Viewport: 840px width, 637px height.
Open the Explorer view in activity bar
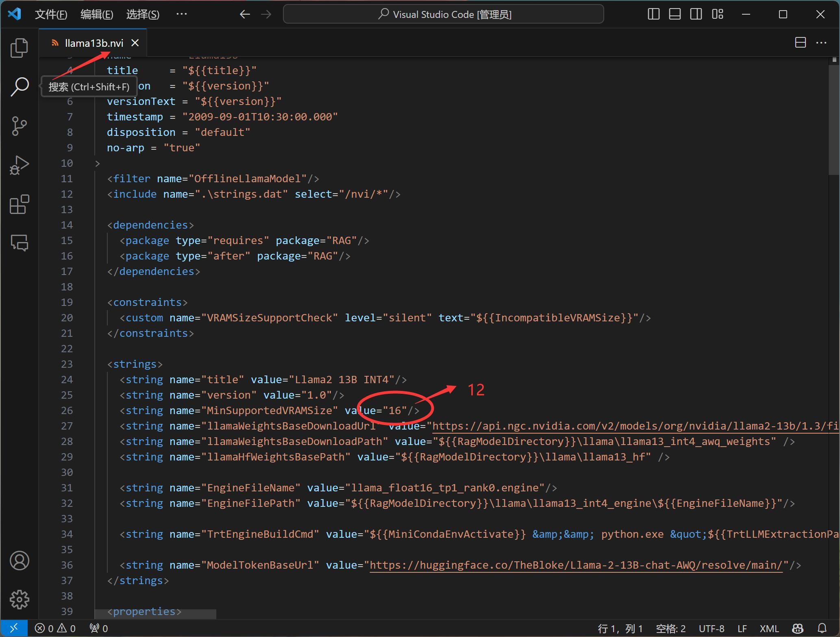19,48
